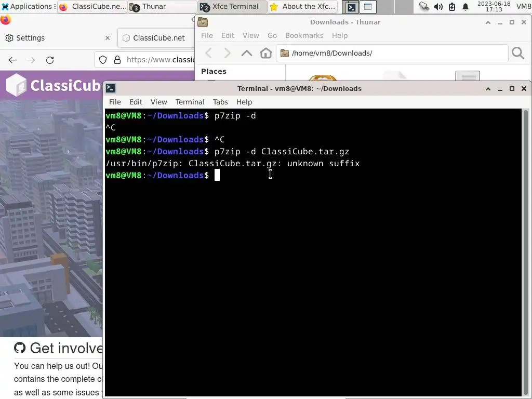Viewport: 532px width, 399px height.
Task: Switch to the Thunar taskbar button
Action: pyautogui.click(x=162, y=6)
